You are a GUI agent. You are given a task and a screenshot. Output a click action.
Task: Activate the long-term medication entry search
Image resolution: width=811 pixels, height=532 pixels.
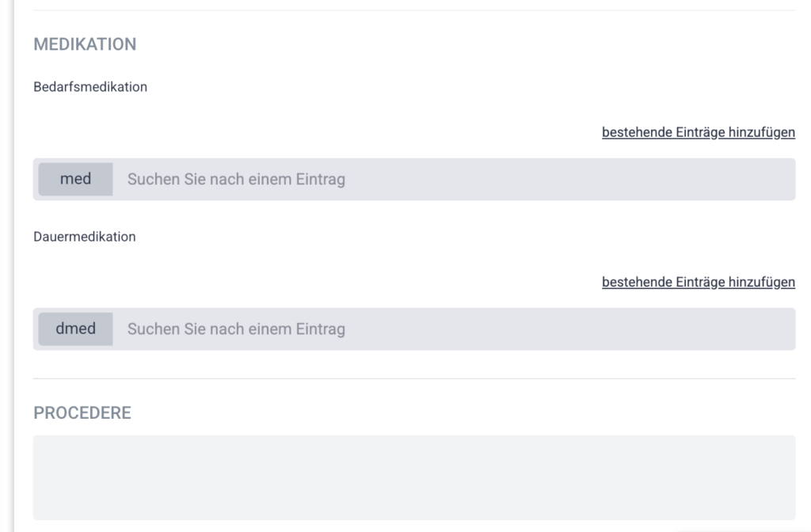coord(451,329)
